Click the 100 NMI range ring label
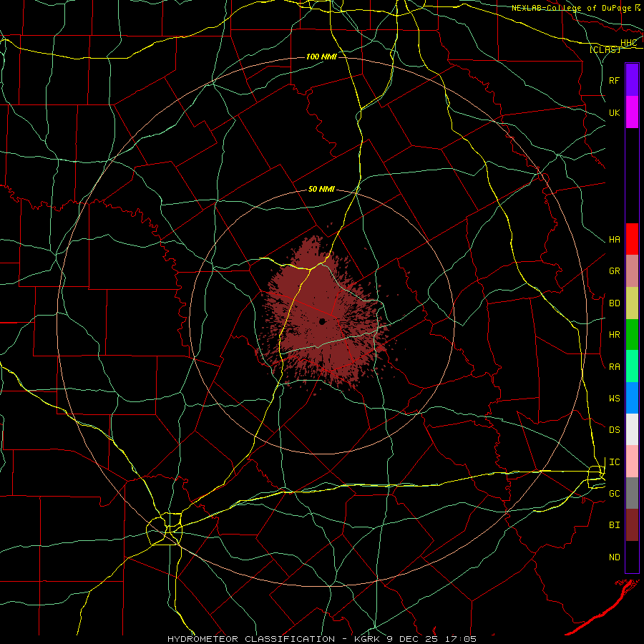Viewport: 644px width, 644px height. (x=321, y=57)
